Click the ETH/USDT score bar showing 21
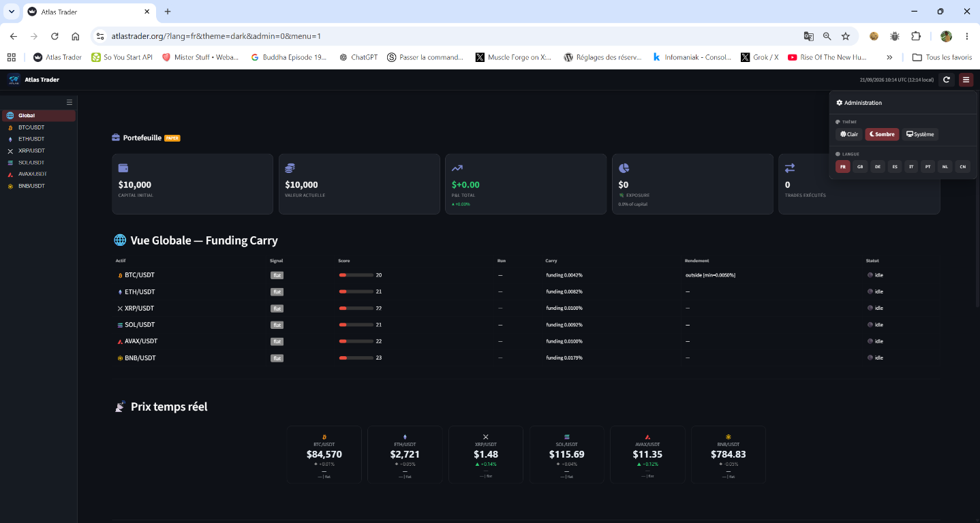 tap(356, 291)
